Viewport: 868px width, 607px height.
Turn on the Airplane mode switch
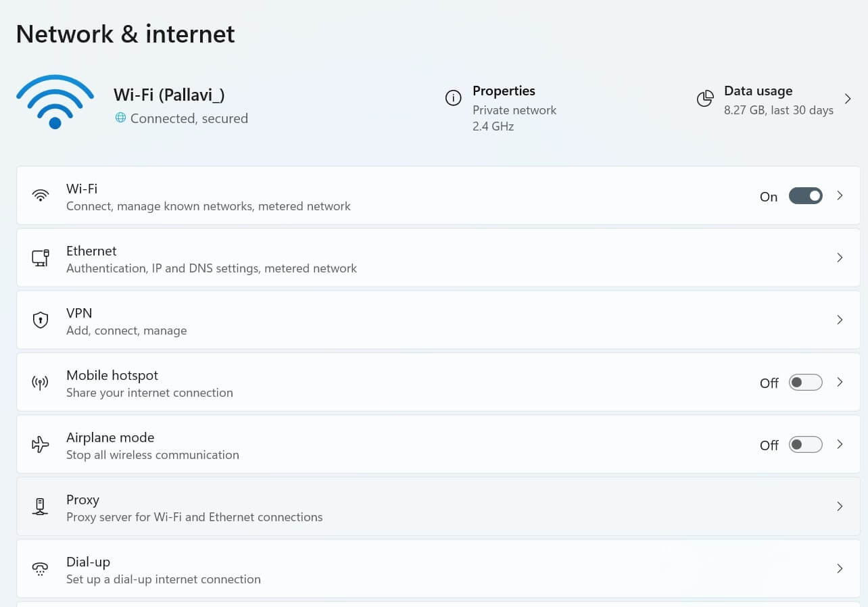(x=805, y=445)
